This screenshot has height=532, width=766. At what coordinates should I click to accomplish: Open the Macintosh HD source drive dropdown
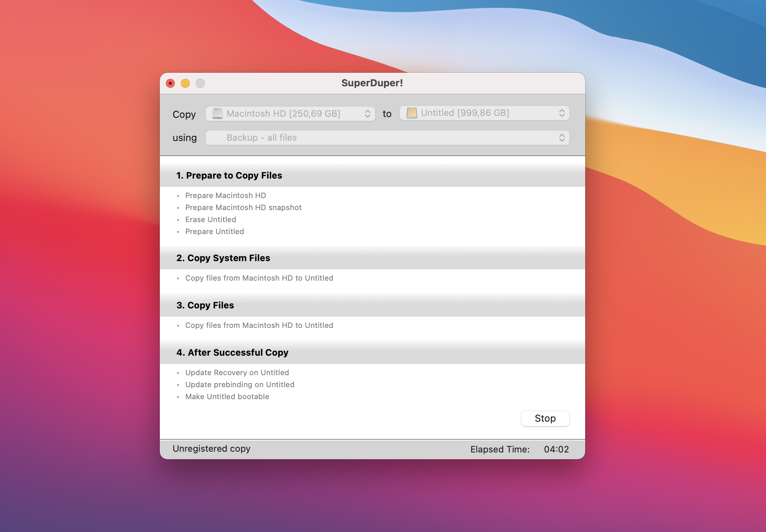pyautogui.click(x=290, y=114)
